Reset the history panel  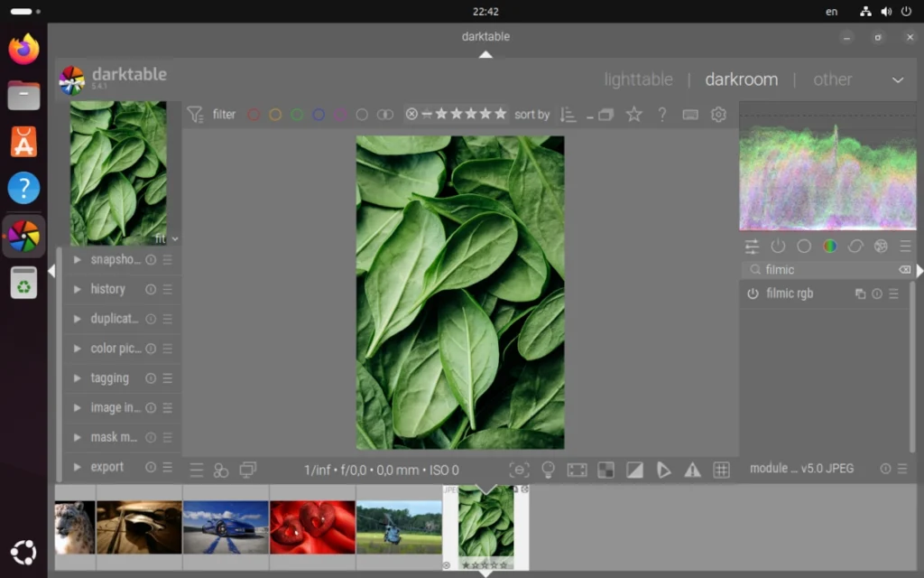pos(151,289)
